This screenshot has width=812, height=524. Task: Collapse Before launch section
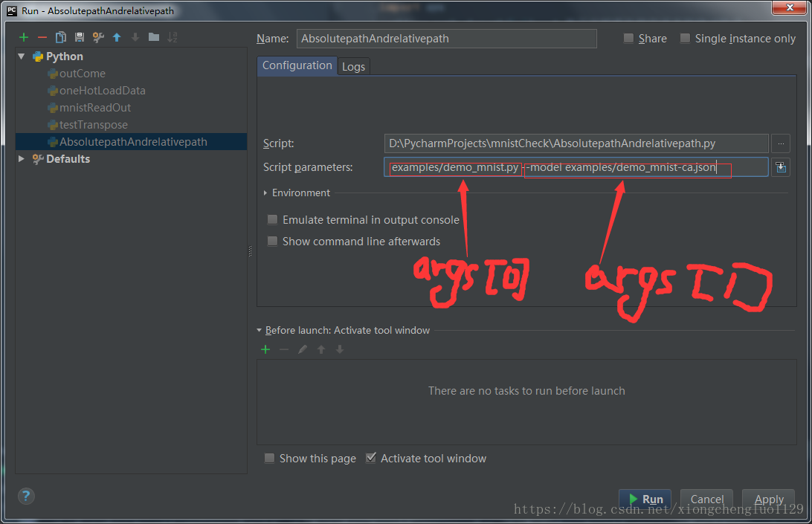(259, 330)
